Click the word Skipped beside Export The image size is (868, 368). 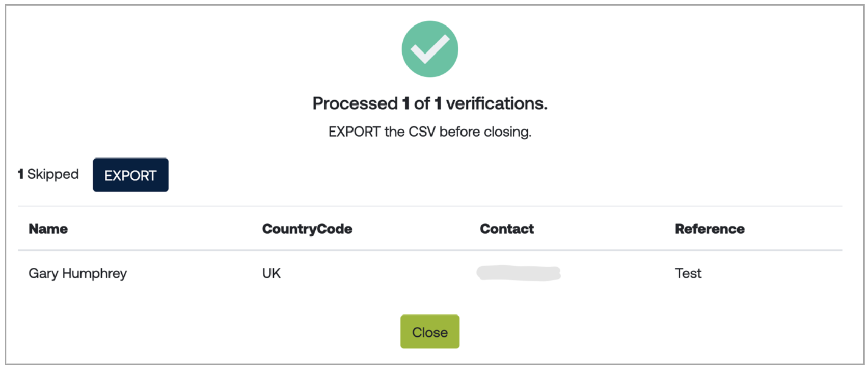(x=53, y=174)
